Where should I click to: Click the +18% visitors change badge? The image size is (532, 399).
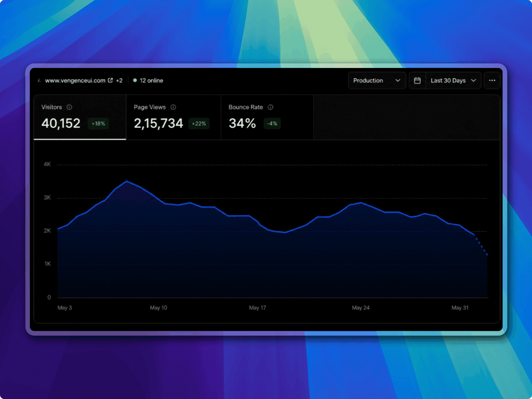point(98,123)
